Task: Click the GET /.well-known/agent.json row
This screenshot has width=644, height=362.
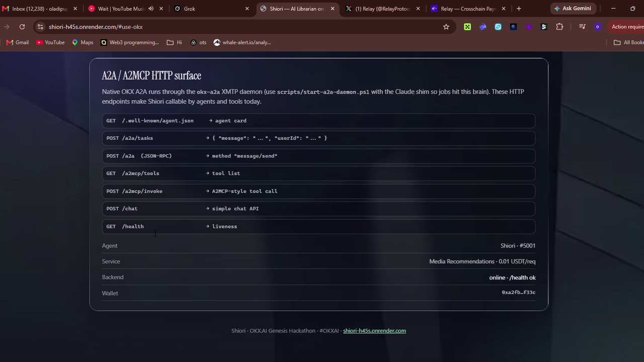Action: point(318,121)
